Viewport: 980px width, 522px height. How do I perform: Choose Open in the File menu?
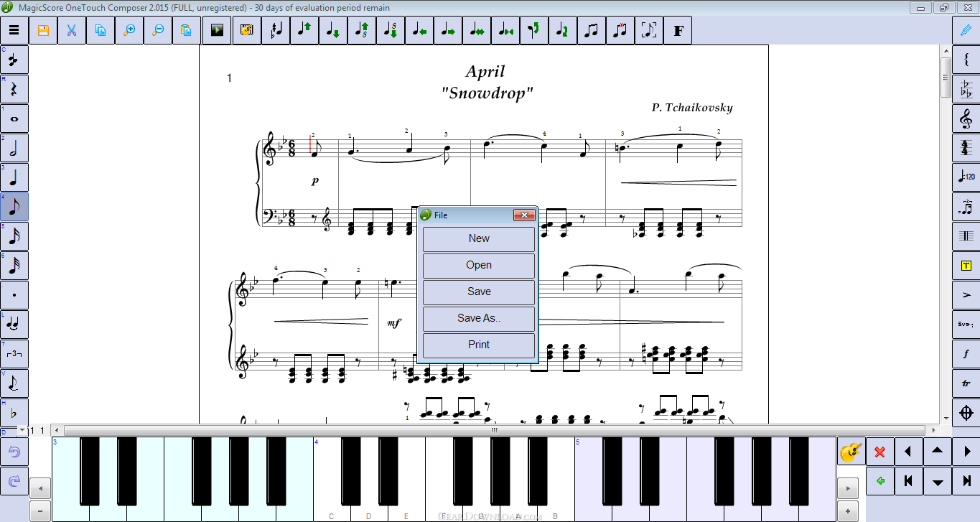coord(479,266)
